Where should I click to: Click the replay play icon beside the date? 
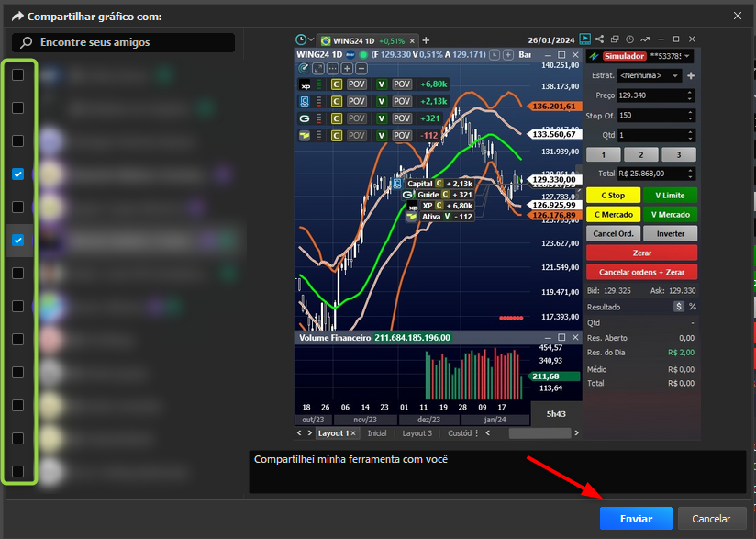coord(584,39)
